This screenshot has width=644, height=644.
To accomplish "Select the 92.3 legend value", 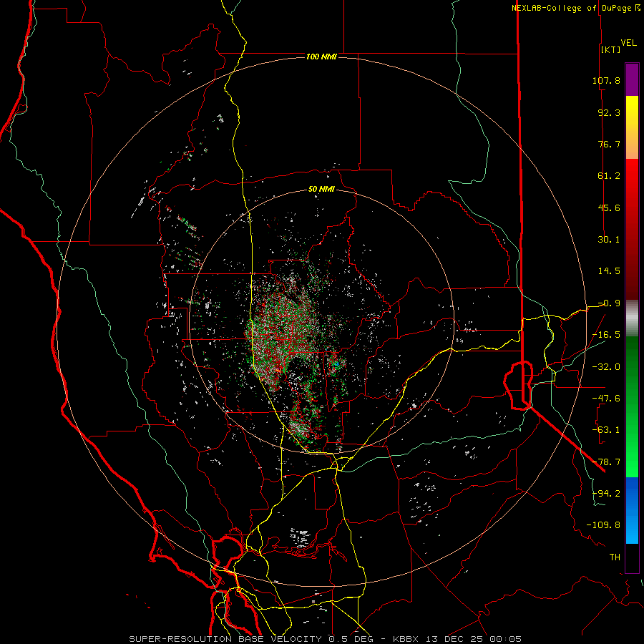I will click(x=609, y=112).
